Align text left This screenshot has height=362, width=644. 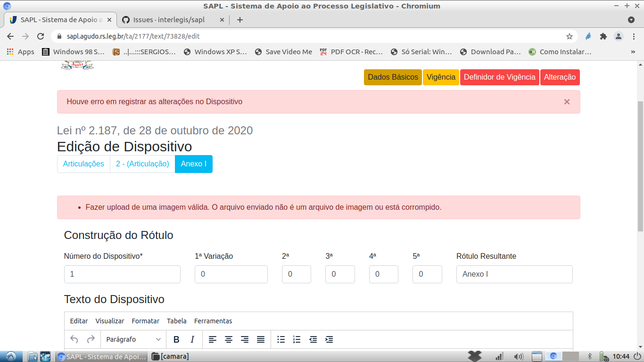[x=213, y=339]
